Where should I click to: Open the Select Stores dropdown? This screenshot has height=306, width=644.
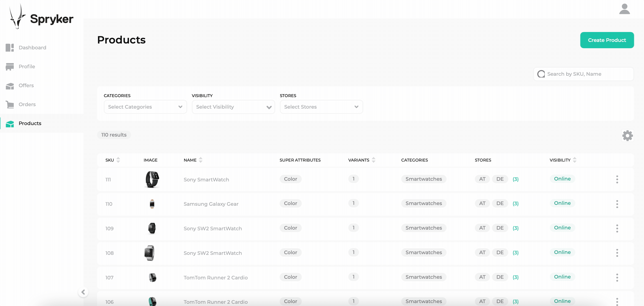321,107
